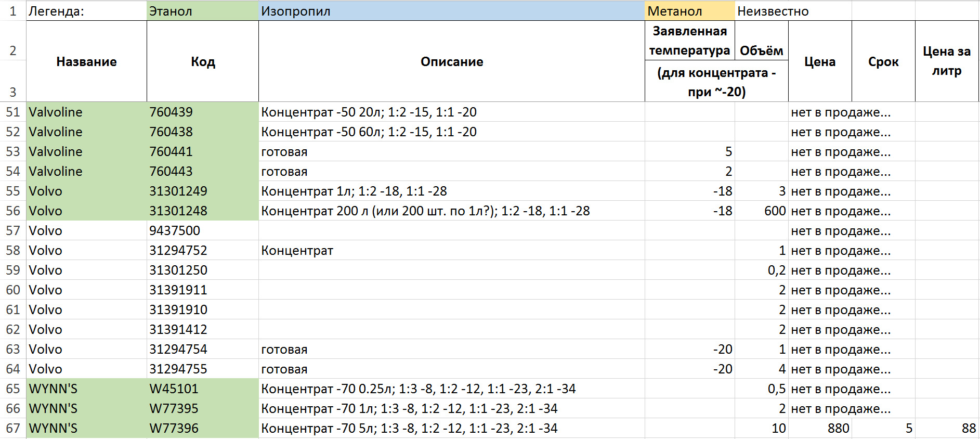Viewport: 980px width, 439px height.
Task: Select the "Неизвестно" legend cell
Action: click(773, 11)
